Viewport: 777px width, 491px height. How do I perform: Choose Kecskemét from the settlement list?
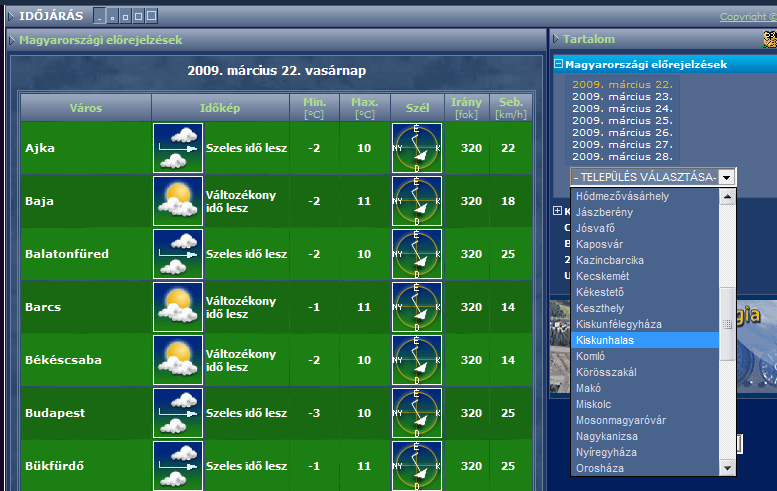(603, 276)
